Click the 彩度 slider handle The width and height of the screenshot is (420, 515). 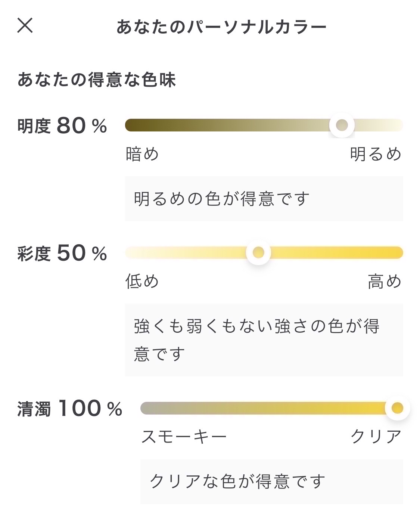point(258,253)
